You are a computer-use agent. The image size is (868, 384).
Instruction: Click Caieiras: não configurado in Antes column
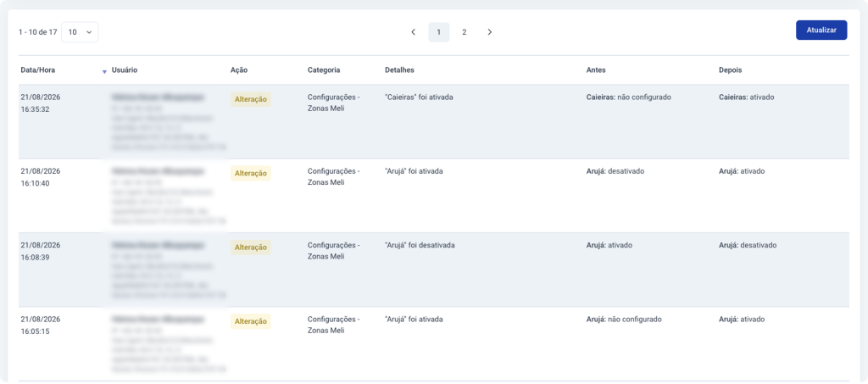[628, 97]
